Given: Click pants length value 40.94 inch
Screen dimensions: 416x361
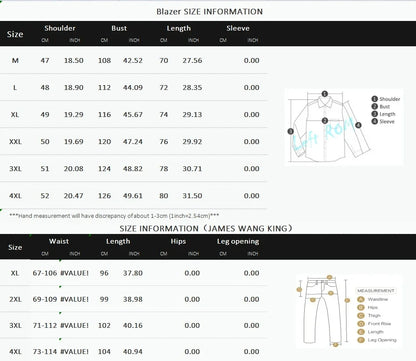Looking at the screenshot, I should pos(133,352).
